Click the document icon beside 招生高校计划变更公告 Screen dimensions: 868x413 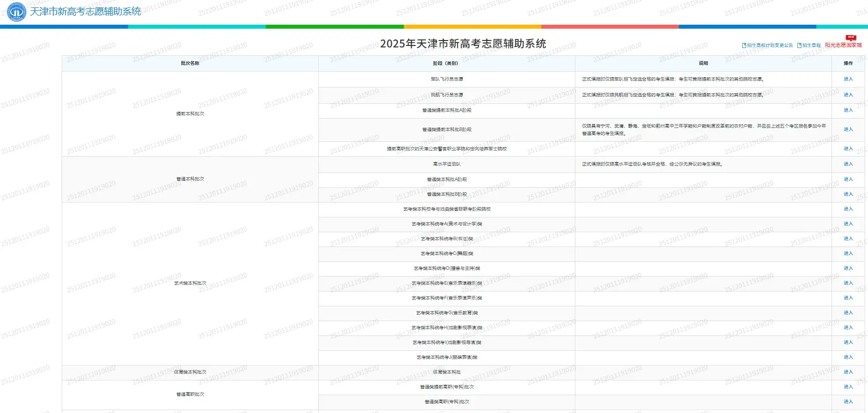744,45
